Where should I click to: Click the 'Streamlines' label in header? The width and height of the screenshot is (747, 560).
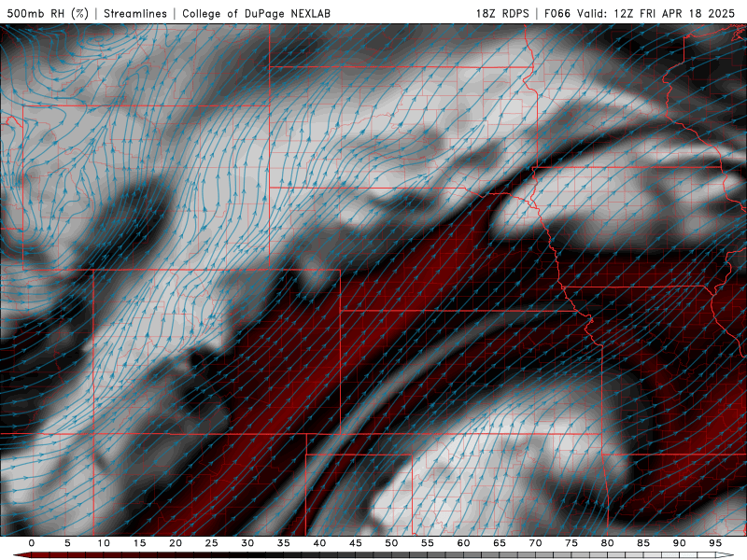(135, 13)
